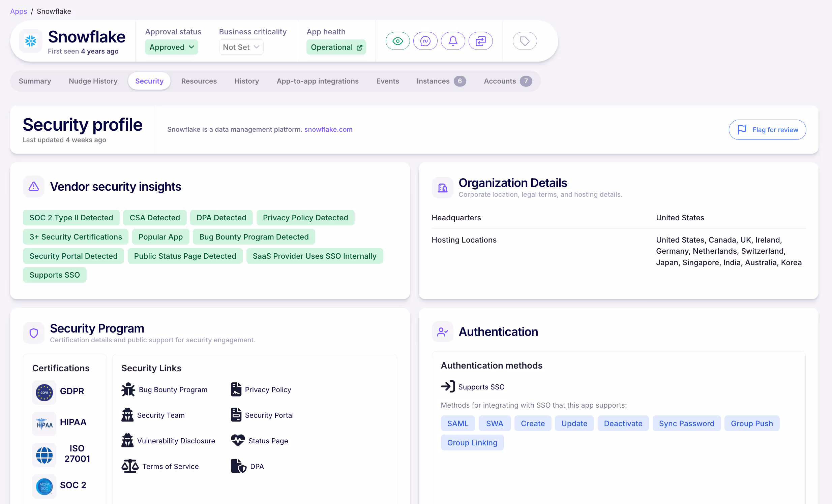Click the SAML method chip

(x=458, y=424)
